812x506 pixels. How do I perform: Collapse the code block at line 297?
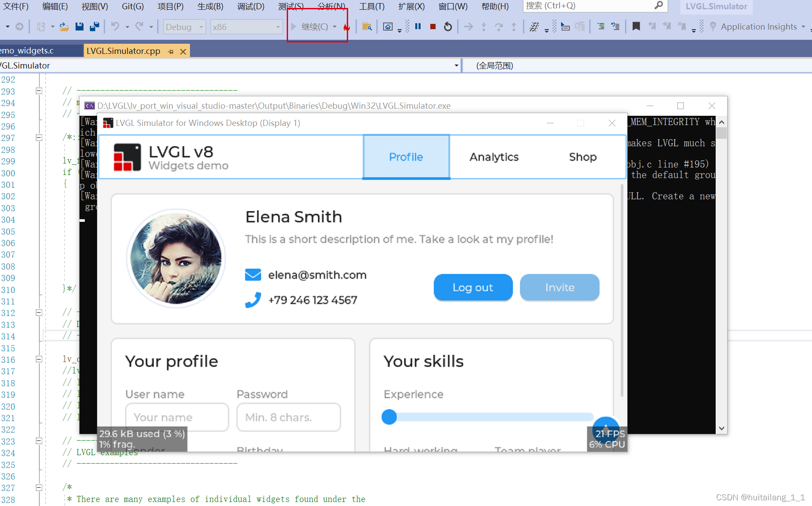[38, 138]
